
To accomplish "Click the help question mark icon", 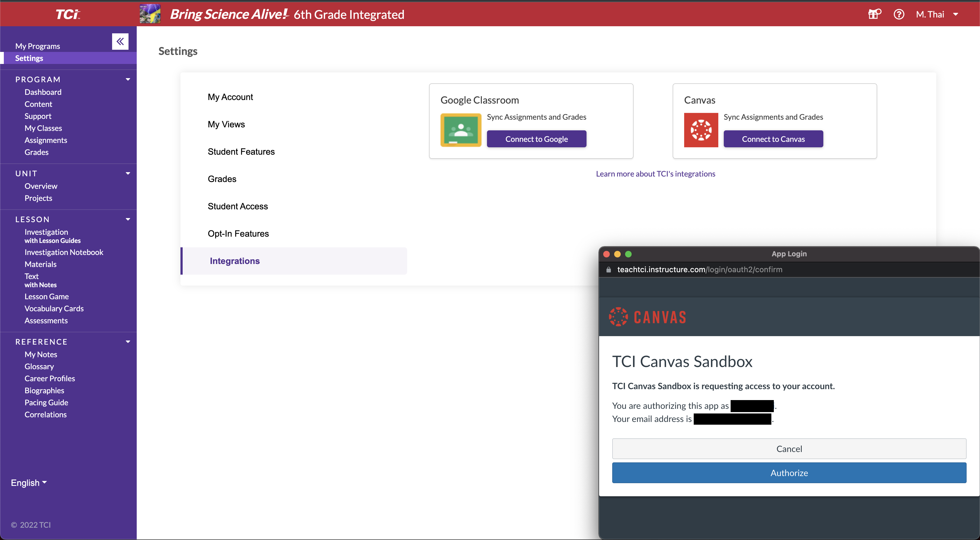I will pos(899,14).
